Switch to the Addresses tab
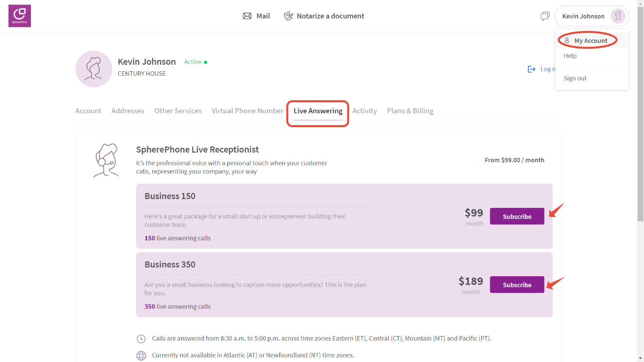This screenshot has height=362, width=644. click(x=128, y=111)
